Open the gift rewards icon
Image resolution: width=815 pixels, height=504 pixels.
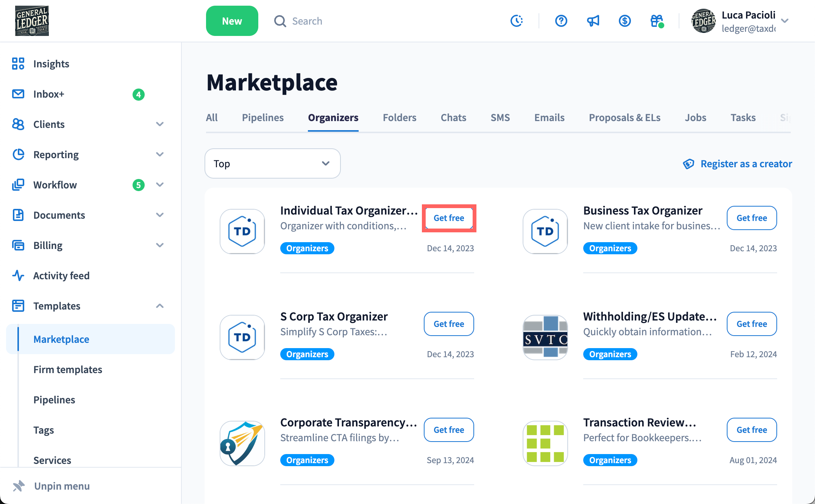point(657,21)
